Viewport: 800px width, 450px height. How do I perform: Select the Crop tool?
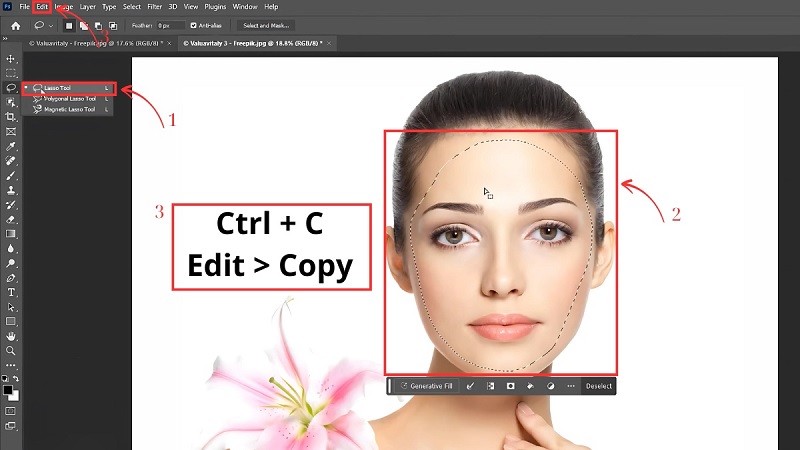(11, 117)
